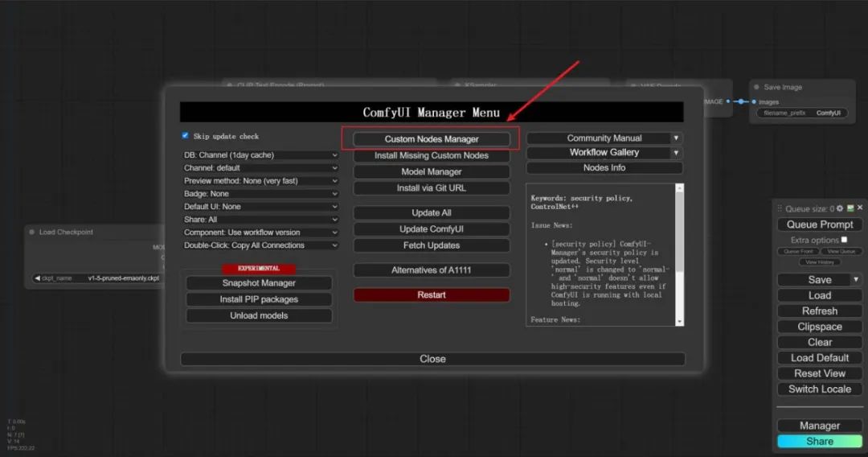Toggle Skip update check checkbox
The width and height of the screenshot is (868, 457).
tap(186, 136)
